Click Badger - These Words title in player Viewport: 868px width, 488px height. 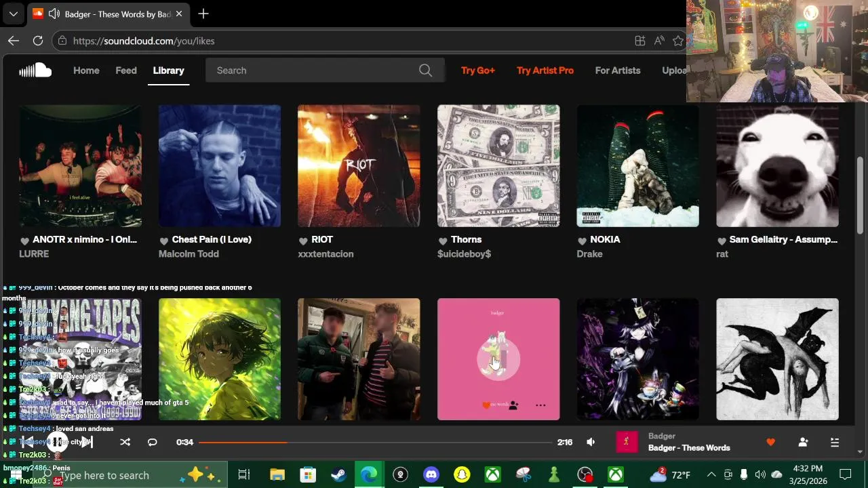(x=689, y=448)
